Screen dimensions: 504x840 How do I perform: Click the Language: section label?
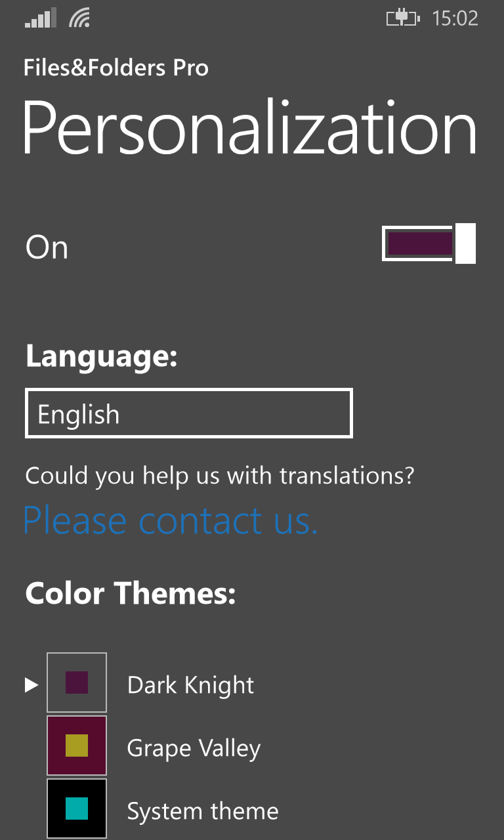pos(101,357)
